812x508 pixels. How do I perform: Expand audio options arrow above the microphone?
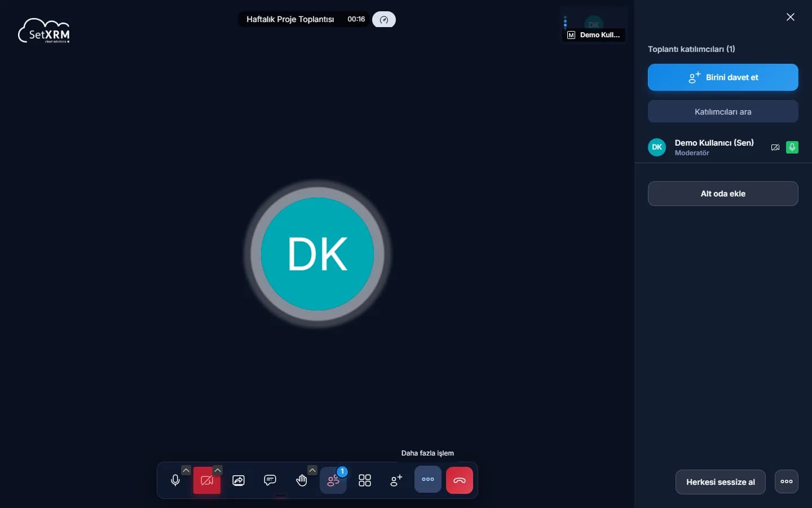point(186,470)
